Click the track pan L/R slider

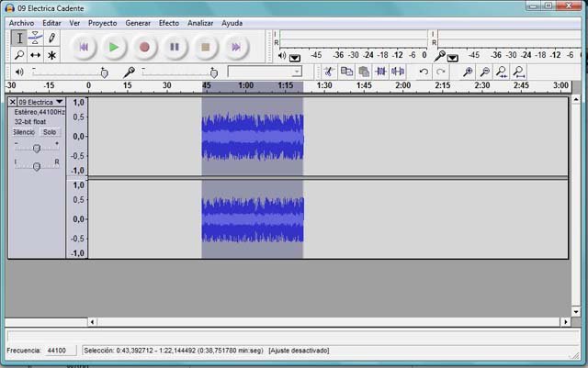click(x=37, y=166)
